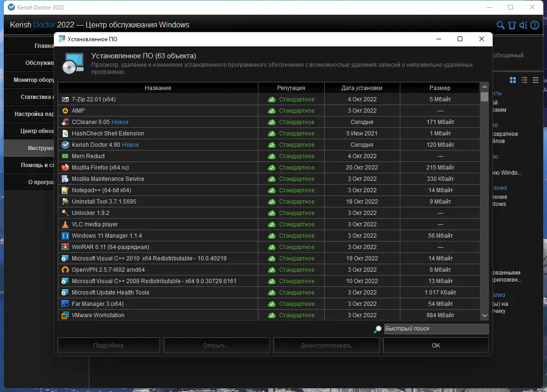Click the green check icon next to 7-Zip reputation
The height and width of the screenshot is (392, 547).
click(272, 100)
